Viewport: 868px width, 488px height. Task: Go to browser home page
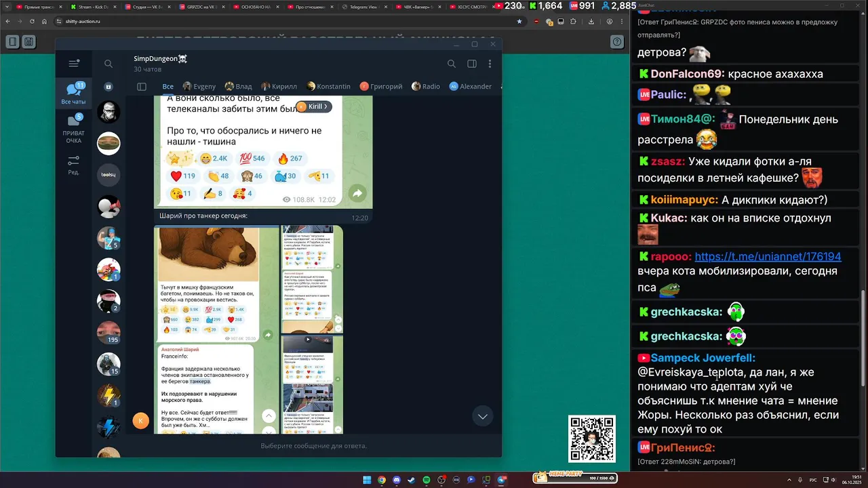[x=43, y=22]
